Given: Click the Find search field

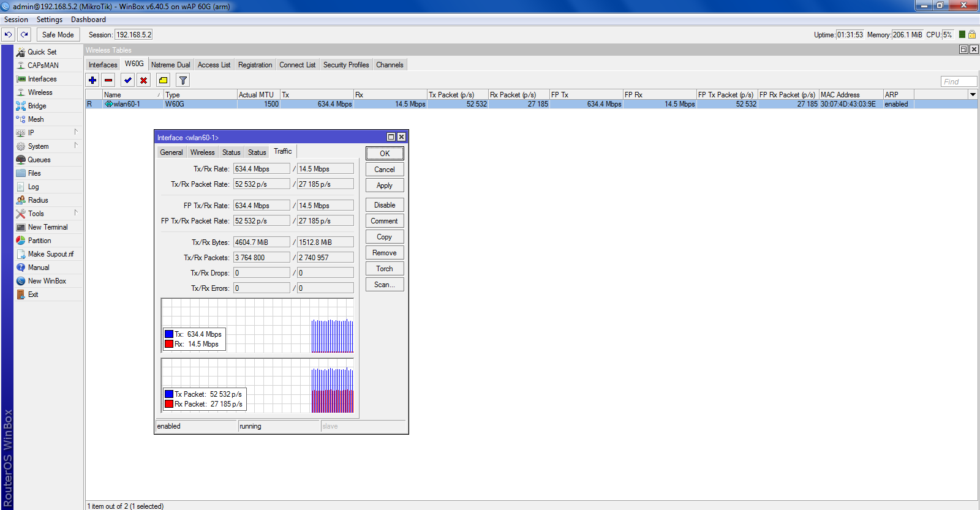Looking at the screenshot, I should click(x=959, y=81).
